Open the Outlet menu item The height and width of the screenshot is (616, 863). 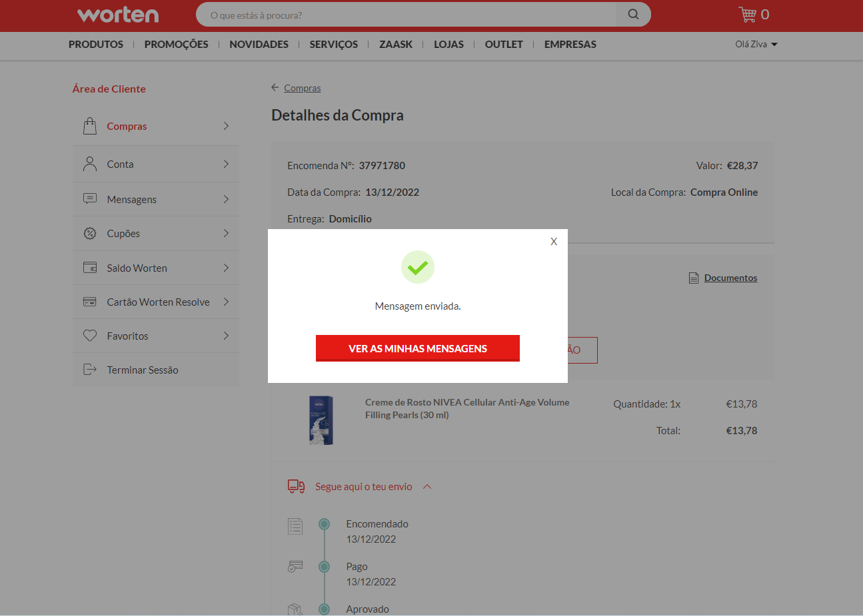(504, 45)
